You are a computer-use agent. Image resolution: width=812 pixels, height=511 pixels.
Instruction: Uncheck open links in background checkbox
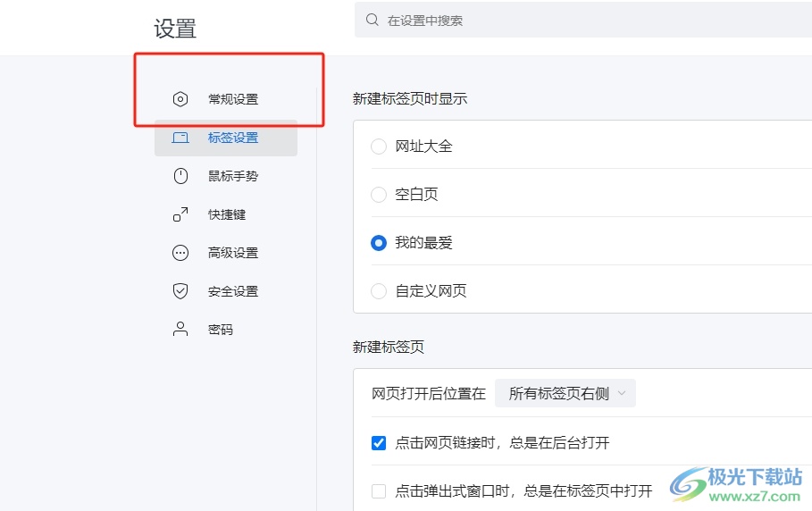point(379,442)
